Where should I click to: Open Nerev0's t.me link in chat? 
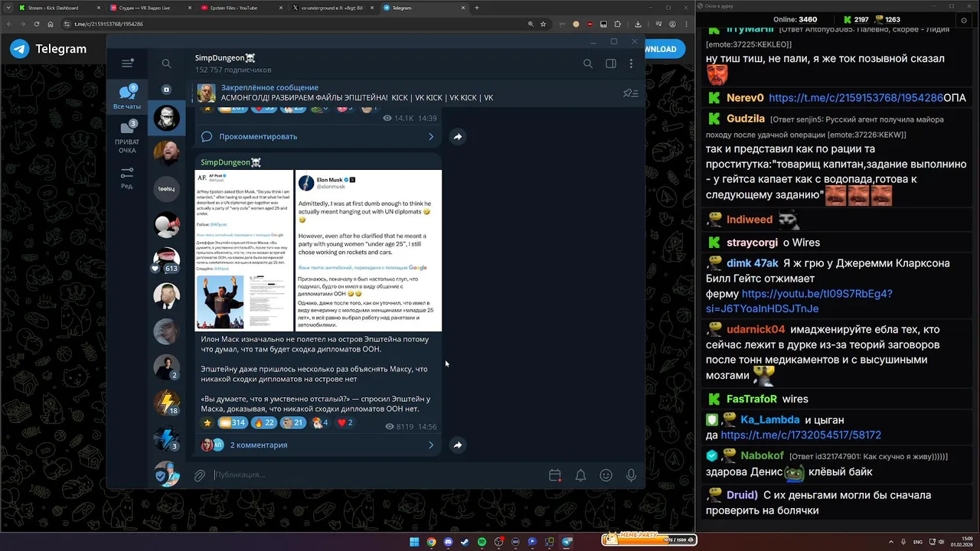[856, 98]
